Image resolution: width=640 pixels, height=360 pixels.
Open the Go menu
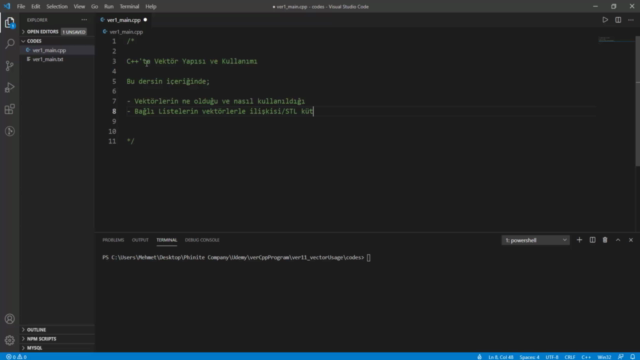point(94,7)
